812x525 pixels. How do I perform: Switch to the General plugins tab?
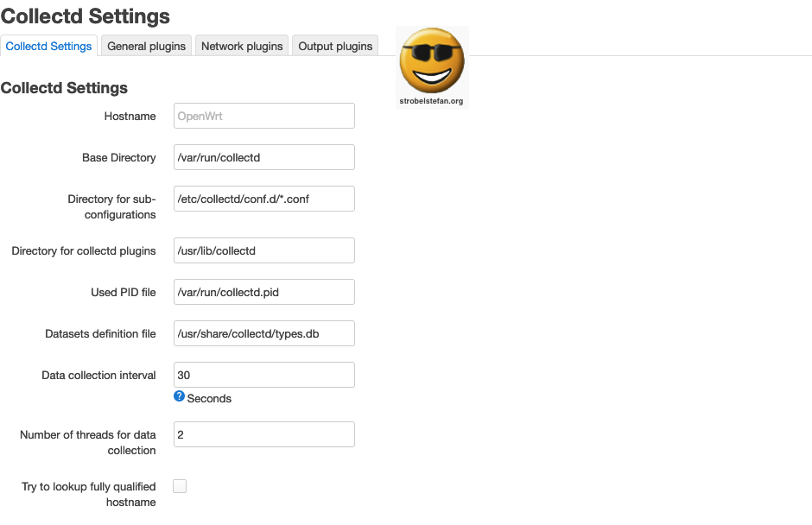pos(146,46)
